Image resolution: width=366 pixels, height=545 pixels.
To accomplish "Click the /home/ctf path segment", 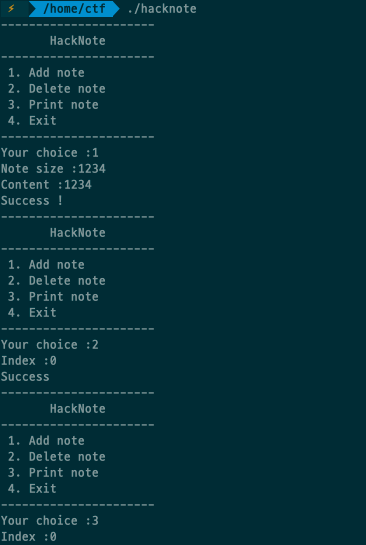I will pyautogui.click(x=74, y=8).
